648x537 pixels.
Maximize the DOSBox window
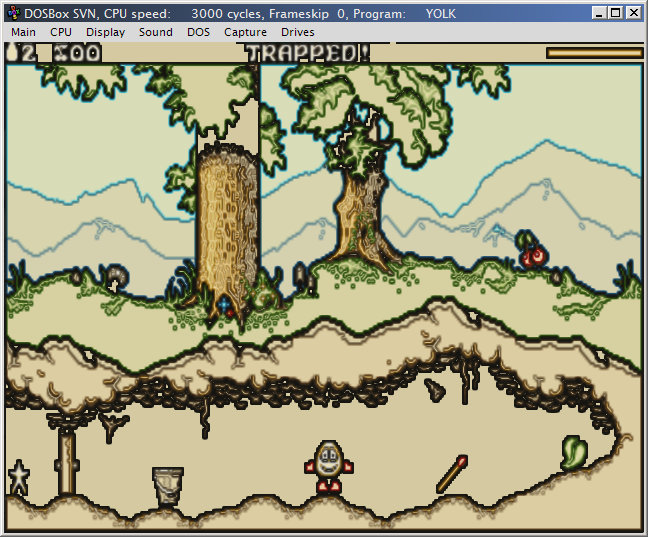(616, 13)
